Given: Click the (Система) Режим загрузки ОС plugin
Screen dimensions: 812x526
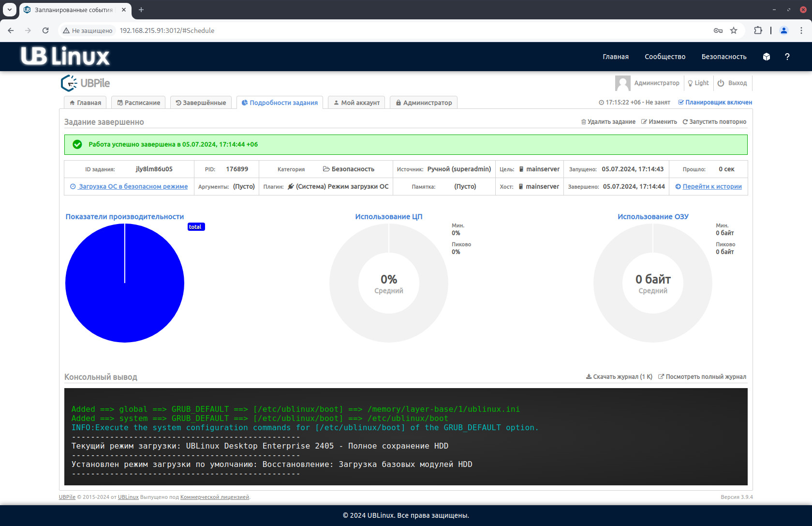Looking at the screenshot, I should click(x=338, y=187).
